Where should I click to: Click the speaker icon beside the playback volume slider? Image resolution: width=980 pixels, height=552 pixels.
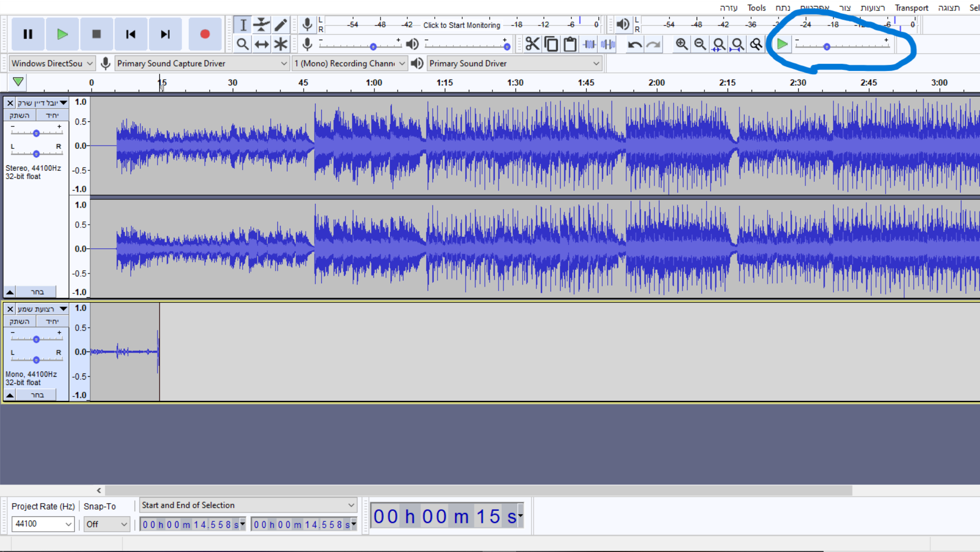tap(412, 44)
